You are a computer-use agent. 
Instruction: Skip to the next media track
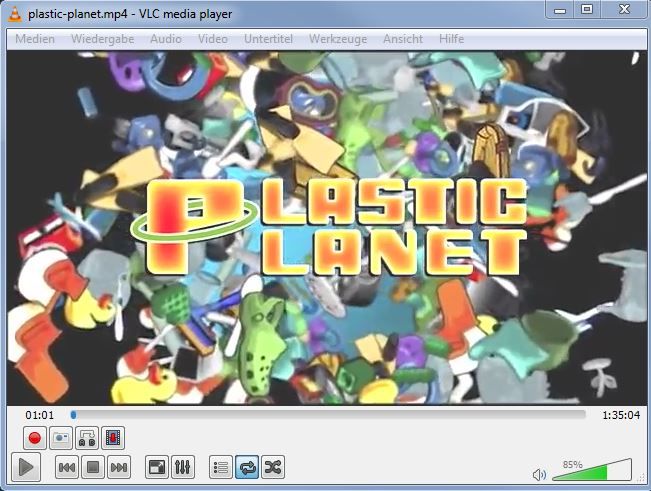click(x=119, y=467)
